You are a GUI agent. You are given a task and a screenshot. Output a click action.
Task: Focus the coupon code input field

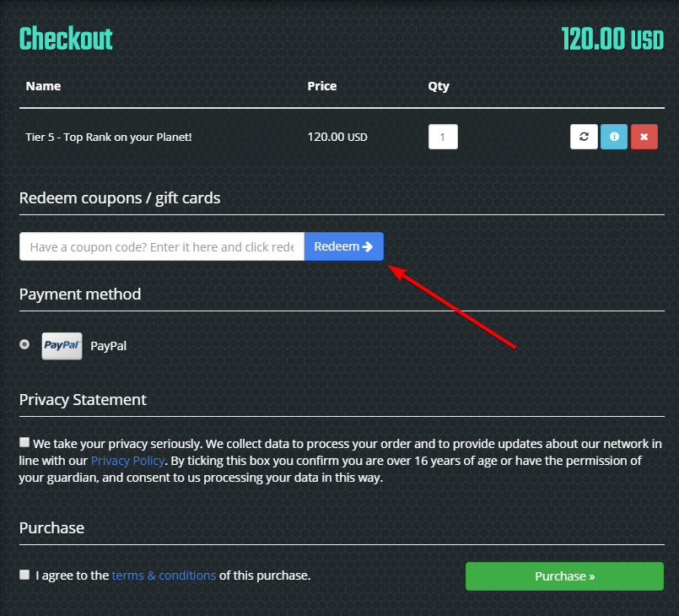pyautogui.click(x=162, y=246)
